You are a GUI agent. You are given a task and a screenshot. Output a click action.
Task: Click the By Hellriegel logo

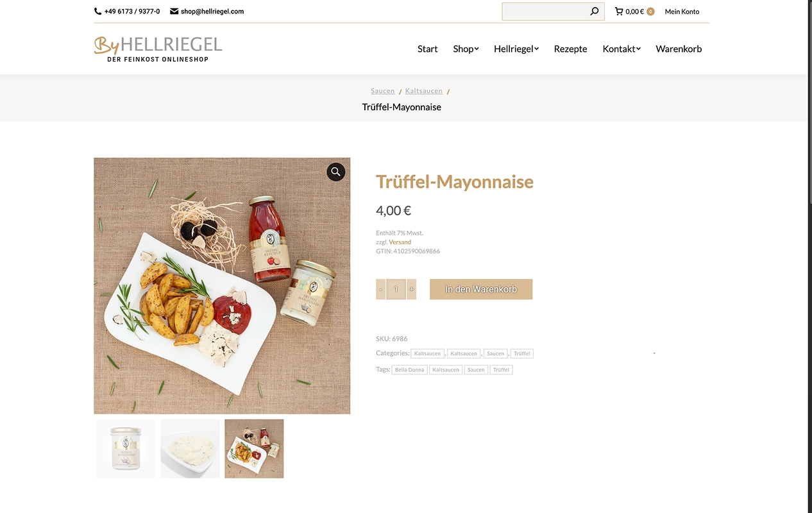pyautogui.click(x=158, y=49)
